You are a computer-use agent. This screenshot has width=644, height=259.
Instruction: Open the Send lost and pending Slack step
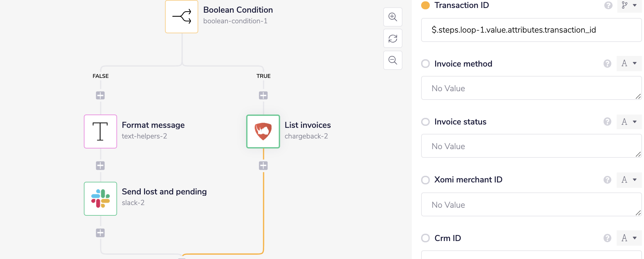(x=100, y=199)
